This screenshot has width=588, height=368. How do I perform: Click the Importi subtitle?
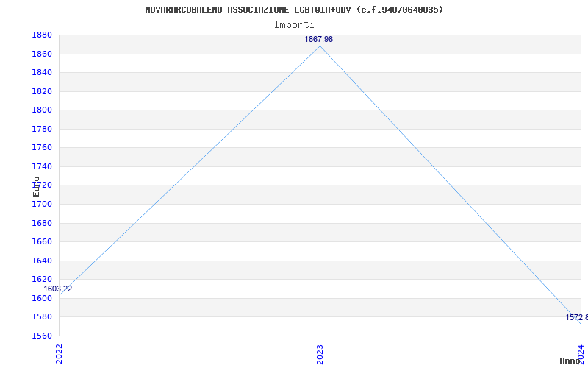(294, 25)
